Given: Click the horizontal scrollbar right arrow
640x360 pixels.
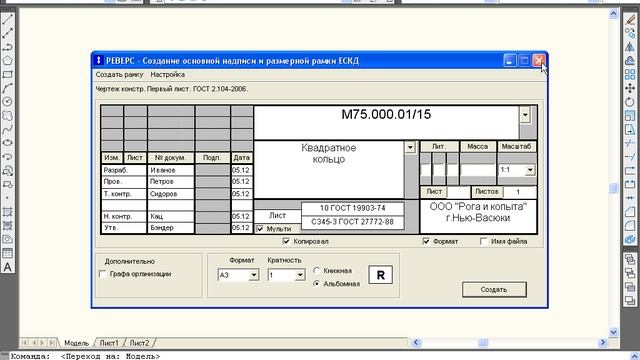Looking at the screenshot, I should [x=603, y=342].
